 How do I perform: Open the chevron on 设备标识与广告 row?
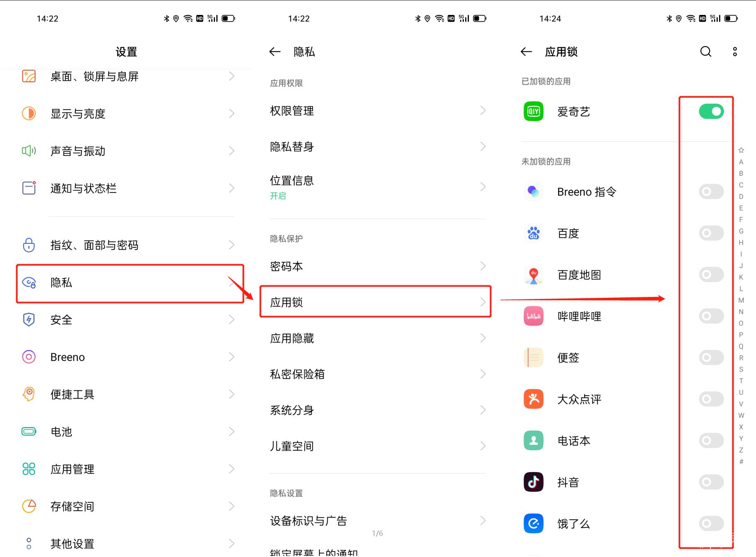[483, 521]
